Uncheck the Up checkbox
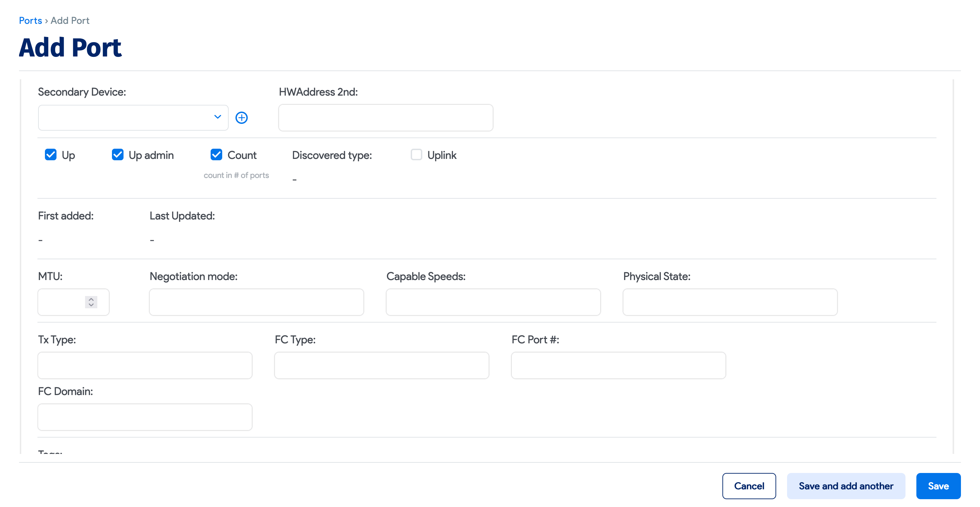This screenshot has width=980, height=507. (x=51, y=155)
